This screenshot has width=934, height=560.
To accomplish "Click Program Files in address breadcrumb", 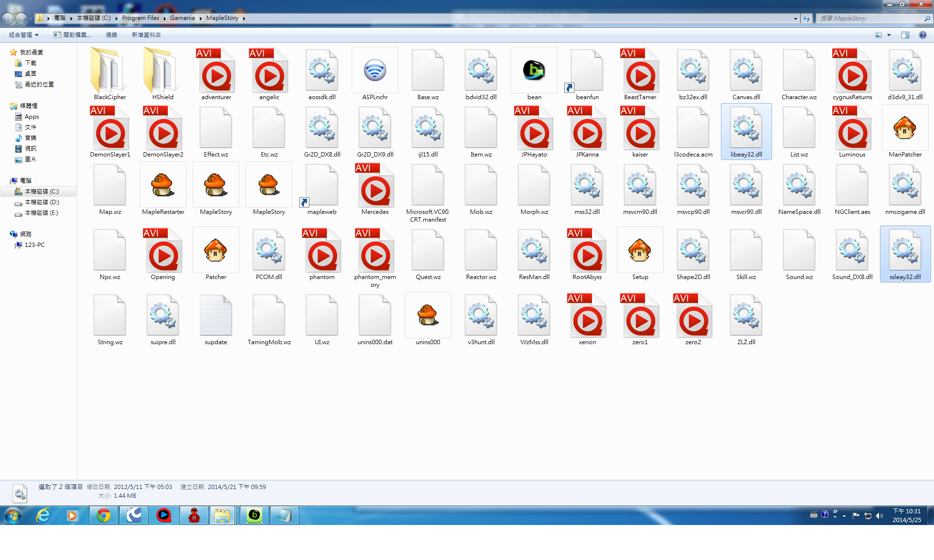I will click(140, 18).
